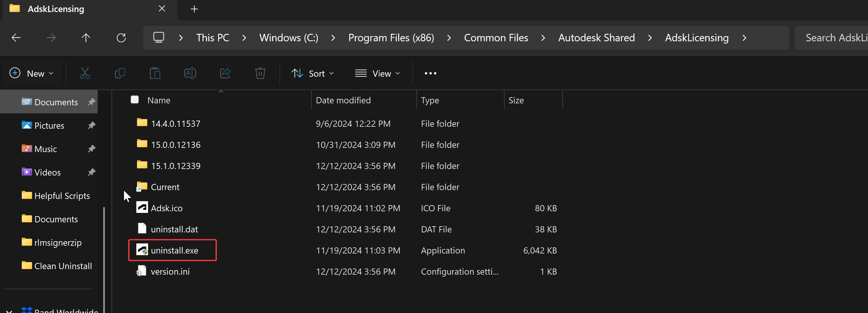Go up one folder level
The image size is (868, 313).
pos(86,38)
